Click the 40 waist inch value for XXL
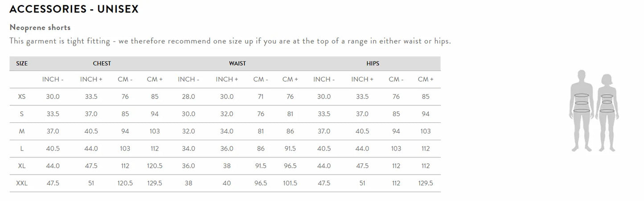This screenshot has height=201, width=644. (227, 183)
